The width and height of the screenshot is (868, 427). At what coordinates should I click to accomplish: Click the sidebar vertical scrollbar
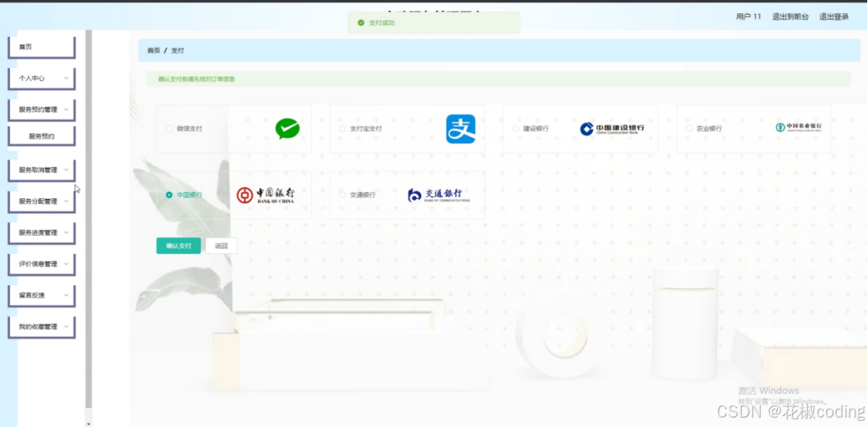[89, 219]
